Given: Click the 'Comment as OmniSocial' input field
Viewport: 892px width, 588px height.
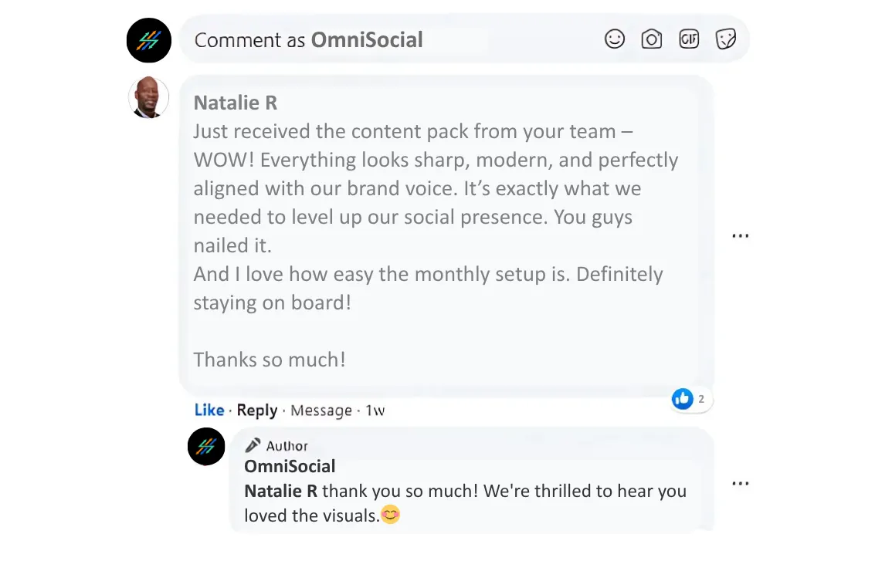Looking at the screenshot, I should 386,40.
